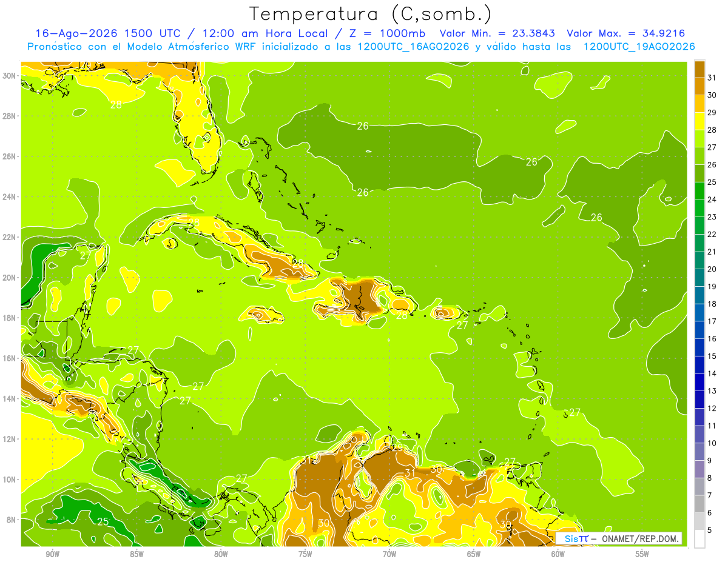This screenshot has width=728, height=562.
Task: Click the legend scale value "19"
Action: (712, 287)
